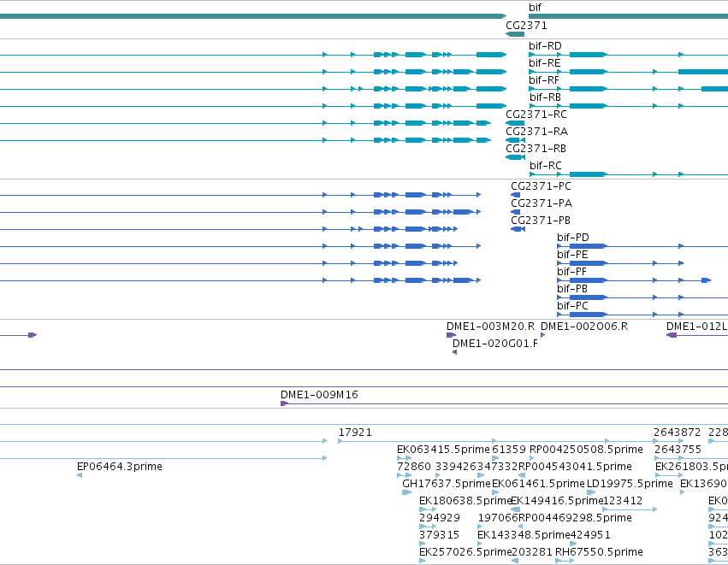Click the EK143348.5prime label

(x=524, y=535)
